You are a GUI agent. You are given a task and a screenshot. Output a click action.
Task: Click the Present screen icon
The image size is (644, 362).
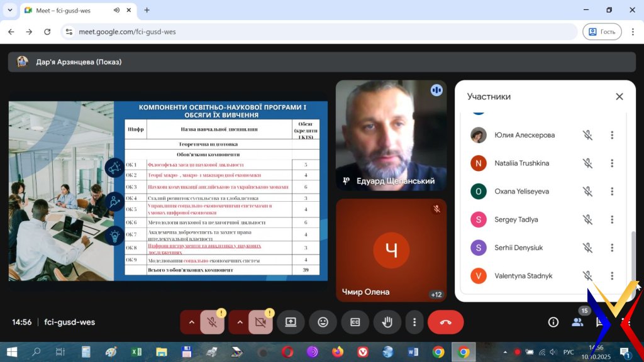pos(291,322)
